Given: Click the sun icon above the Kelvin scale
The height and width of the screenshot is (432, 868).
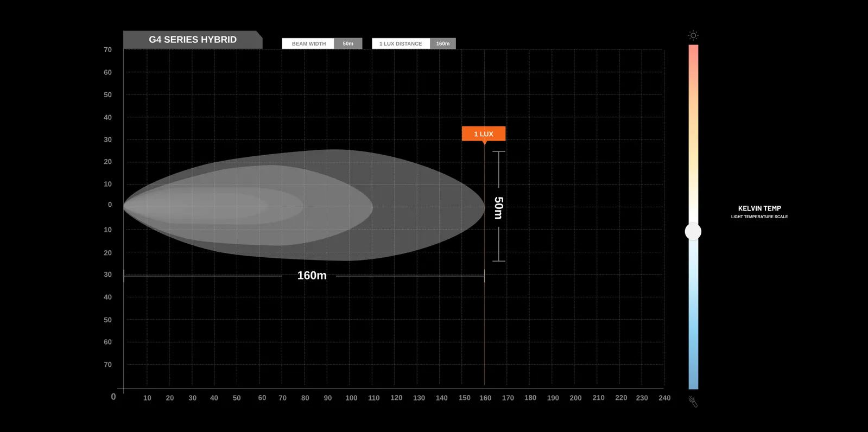Looking at the screenshot, I should pyautogui.click(x=693, y=36).
